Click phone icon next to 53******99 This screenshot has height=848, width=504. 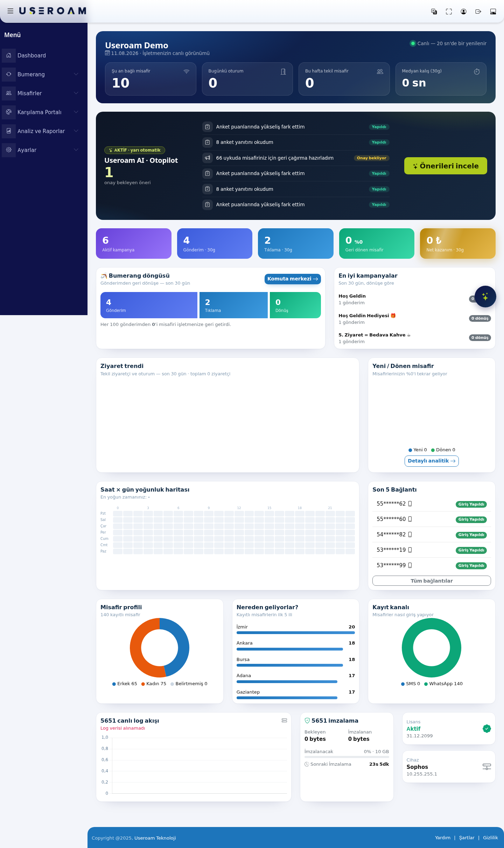410,565
